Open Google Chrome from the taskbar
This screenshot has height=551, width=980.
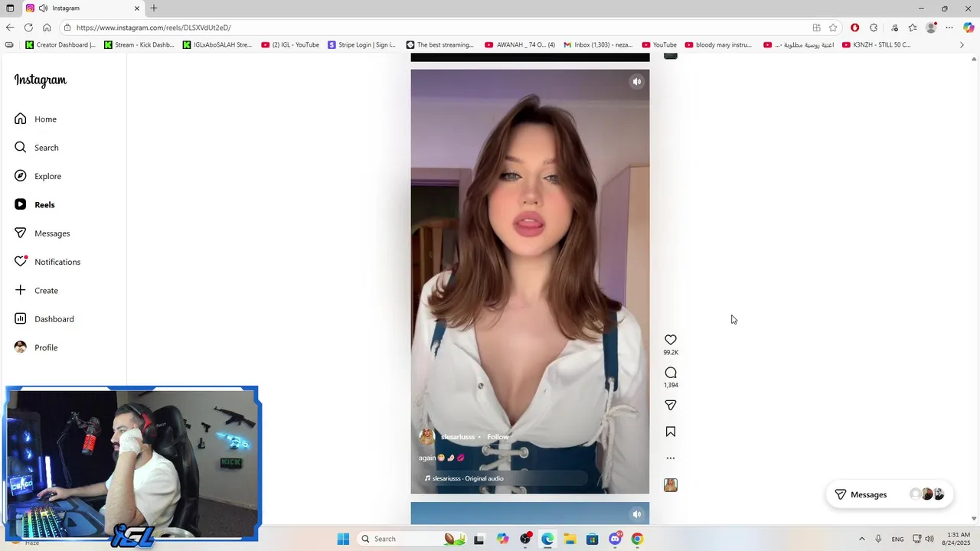click(x=637, y=539)
